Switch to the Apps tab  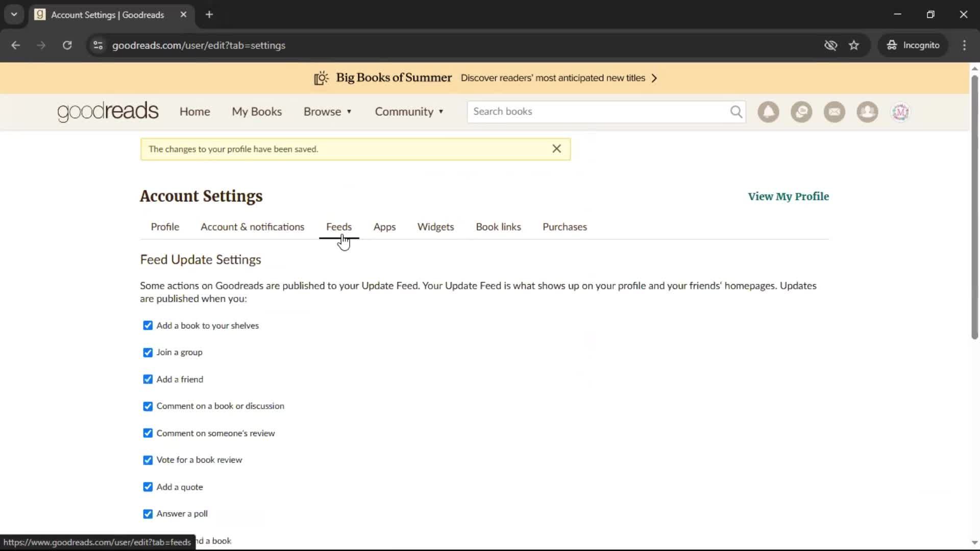(x=384, y=227)
